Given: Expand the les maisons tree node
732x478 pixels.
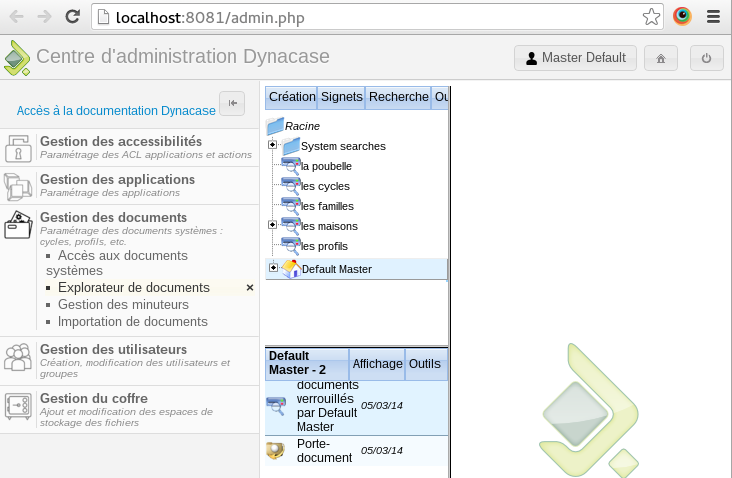Looking at the screenshot, I should point(272,225).
